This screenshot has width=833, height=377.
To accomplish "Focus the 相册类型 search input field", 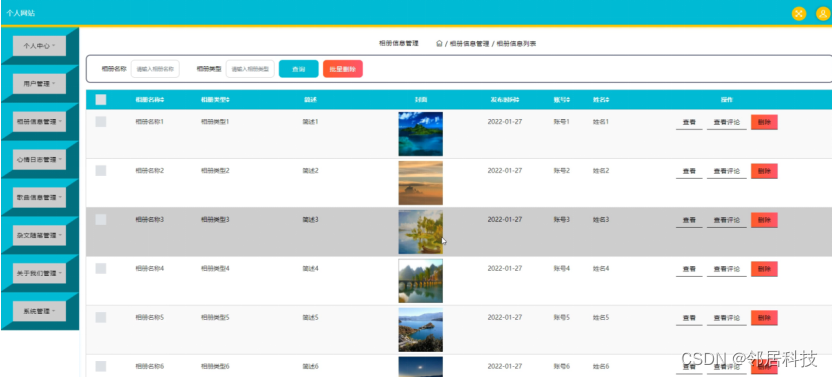I will tap(250, 69).
